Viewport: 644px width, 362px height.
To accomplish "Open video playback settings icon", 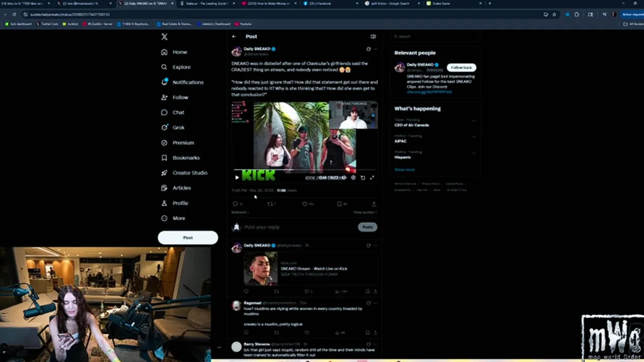I will click(353, 177).
